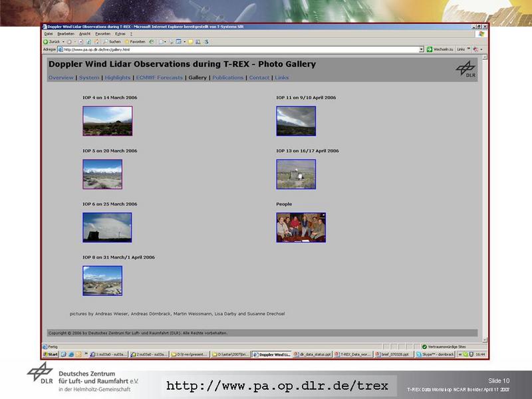The width and height of the screenshot is (532, 399).
Task: Click the Refresh page icon
Action: (x=88, y=42)
